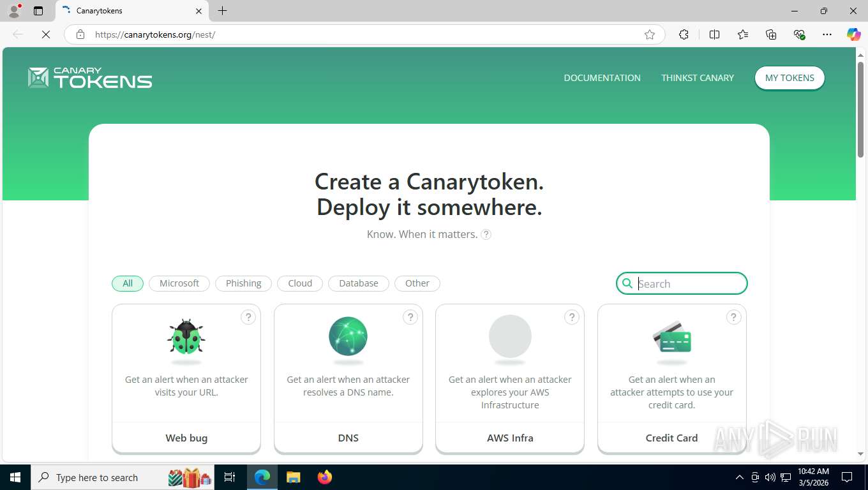Open a new browser tab
Viewport: 868px width, 490px height.
pyautogui.click(x=222, y=11)
